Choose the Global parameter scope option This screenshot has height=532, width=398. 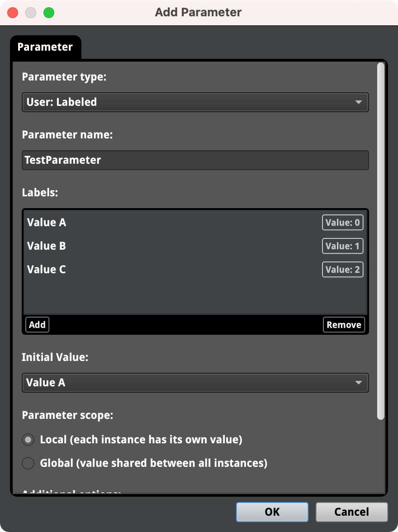pyautogui.click(x=28, y=463)
